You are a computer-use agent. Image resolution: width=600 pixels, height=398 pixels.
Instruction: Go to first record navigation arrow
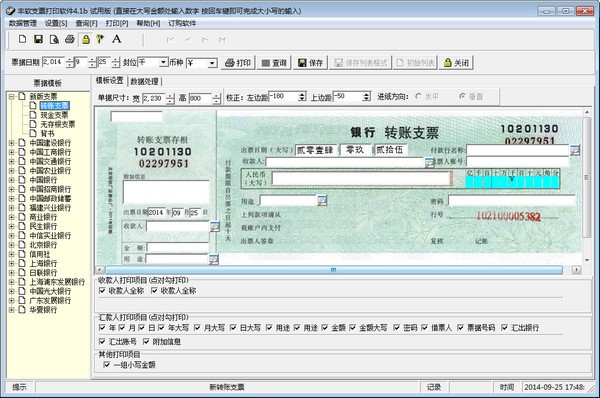(170, 40)
